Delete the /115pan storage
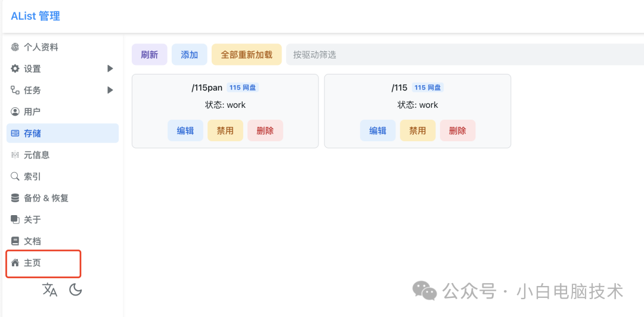 point(265,130)
